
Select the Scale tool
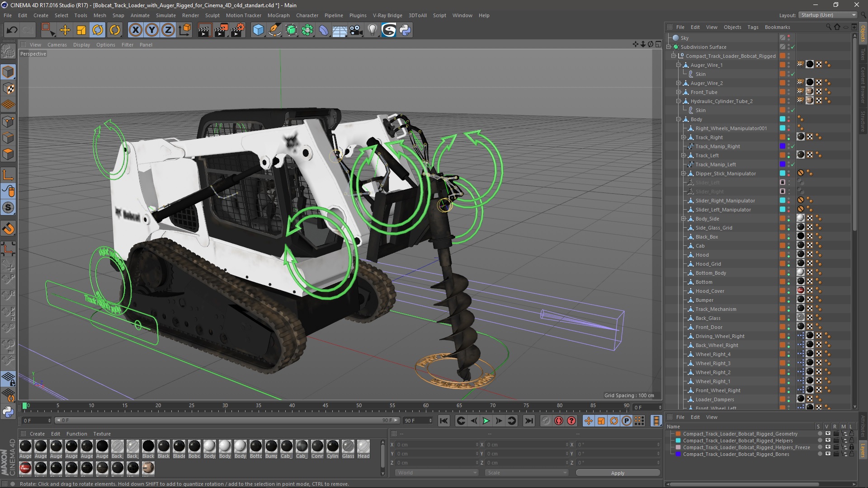point(81,30)
